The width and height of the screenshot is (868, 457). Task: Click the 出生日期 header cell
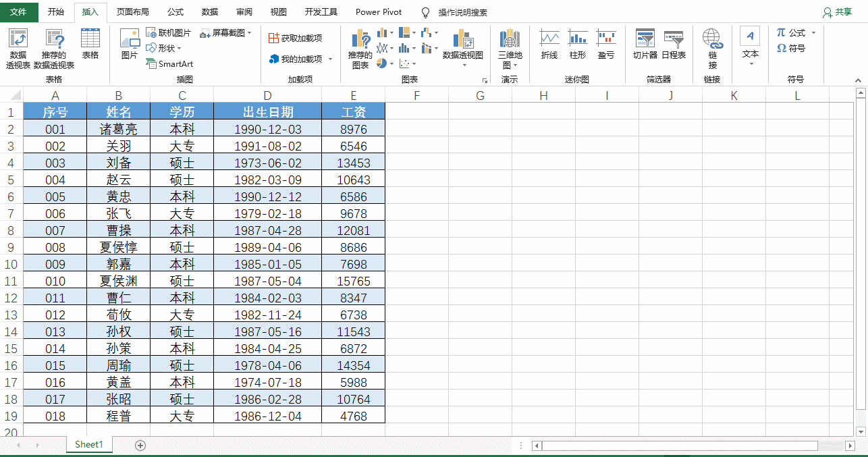coord(268,111)
